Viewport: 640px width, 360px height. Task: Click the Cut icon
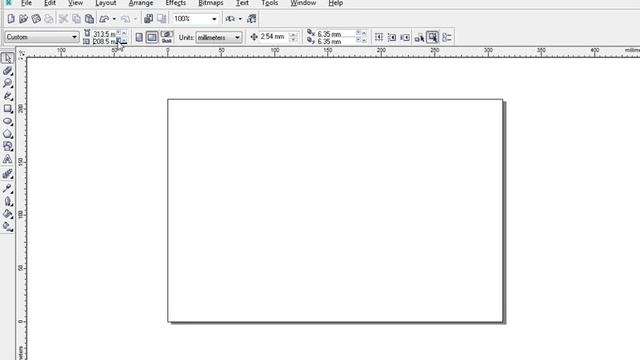tap(63, 19)
